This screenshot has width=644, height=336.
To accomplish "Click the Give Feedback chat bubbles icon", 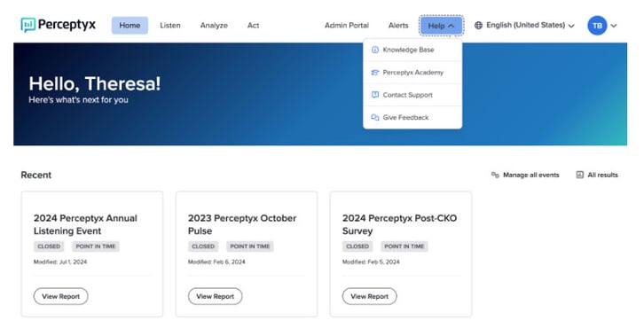I will pos(375,117).
